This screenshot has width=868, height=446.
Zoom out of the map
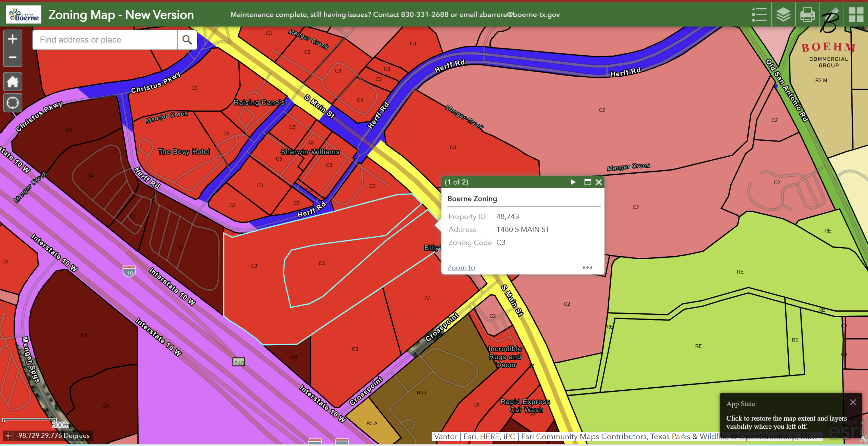[13, 57]
